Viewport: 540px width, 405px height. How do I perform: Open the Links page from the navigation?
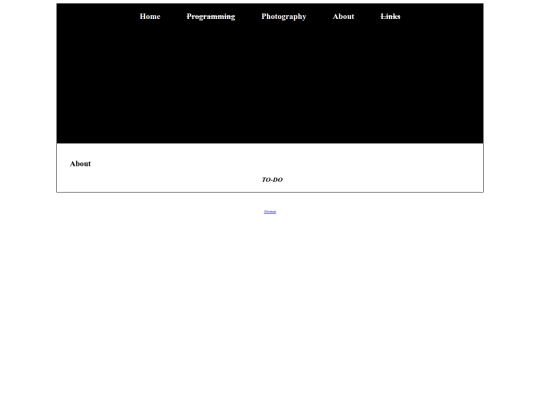pos(390,17)
